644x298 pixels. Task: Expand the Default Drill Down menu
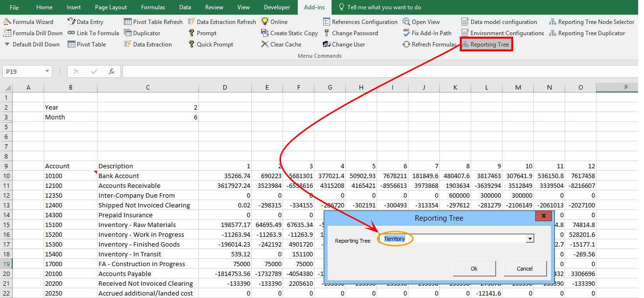click(x=32, y=45)
